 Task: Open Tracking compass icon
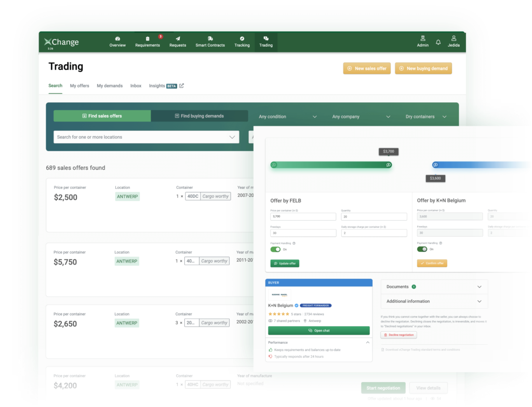[242, 38]
